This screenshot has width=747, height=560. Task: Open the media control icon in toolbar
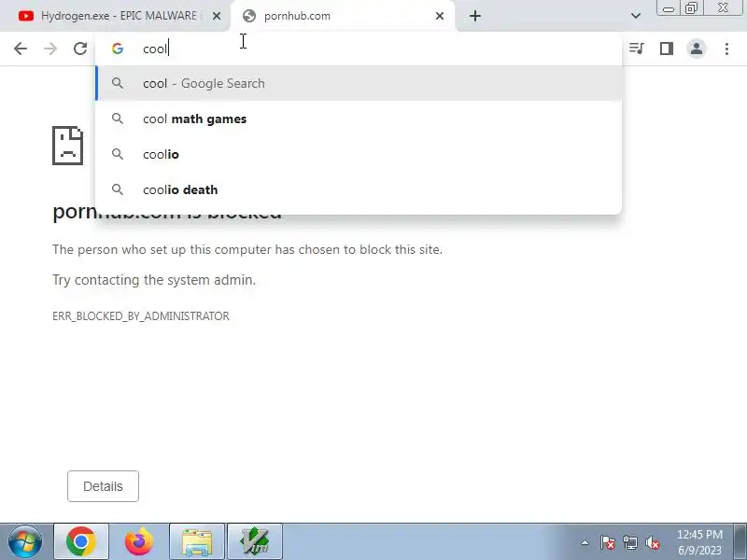point(637,49)
